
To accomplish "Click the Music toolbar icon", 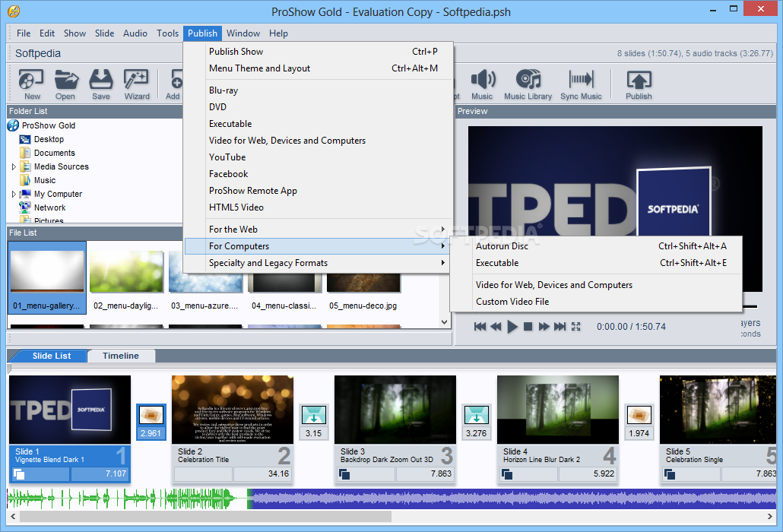I will pyautogui.click(x=483, y=84).
